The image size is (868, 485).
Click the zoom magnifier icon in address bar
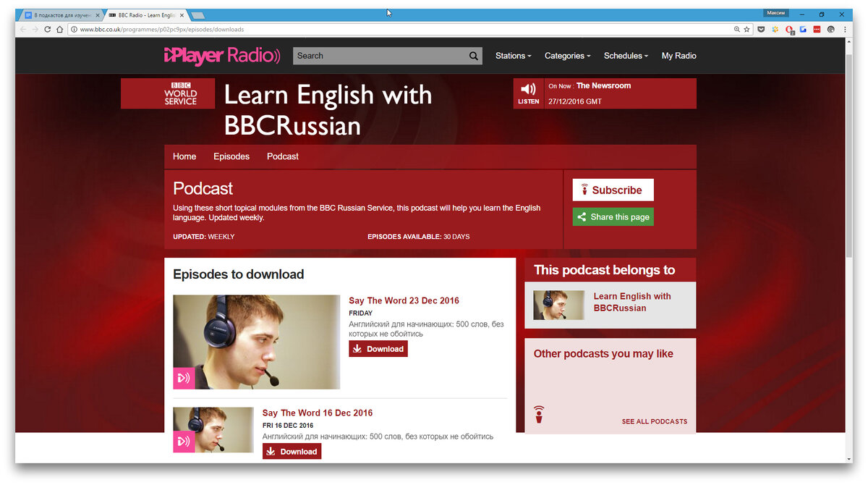coord(737,30)
